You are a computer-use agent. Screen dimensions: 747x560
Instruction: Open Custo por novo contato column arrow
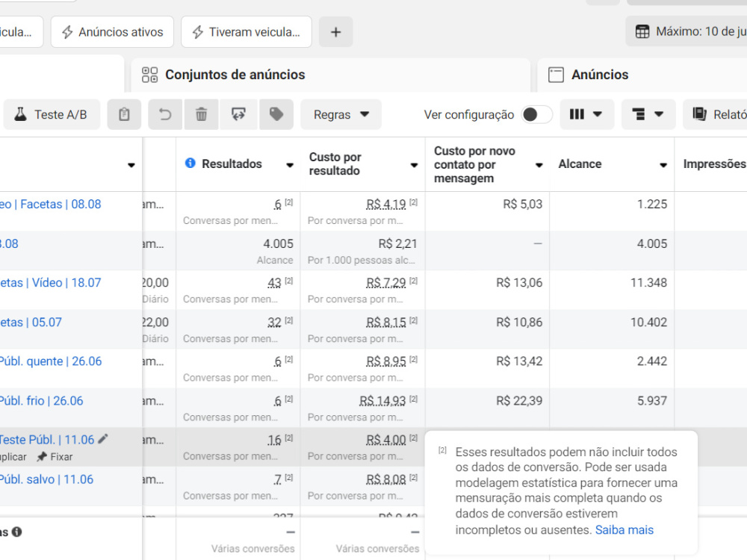539,165
